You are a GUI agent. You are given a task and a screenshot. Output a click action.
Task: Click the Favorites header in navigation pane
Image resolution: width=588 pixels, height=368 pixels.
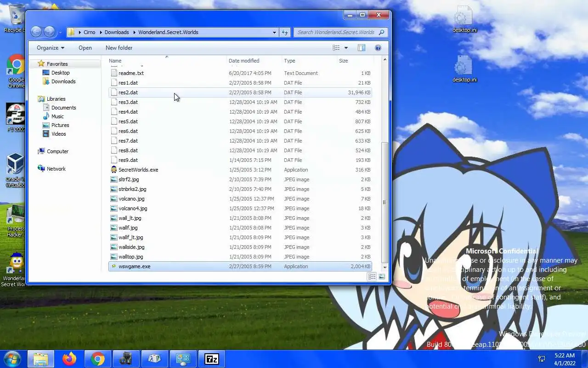click(57, 64)
